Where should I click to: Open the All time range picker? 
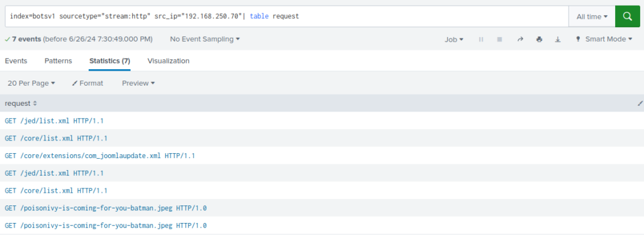tap(592, 16)
